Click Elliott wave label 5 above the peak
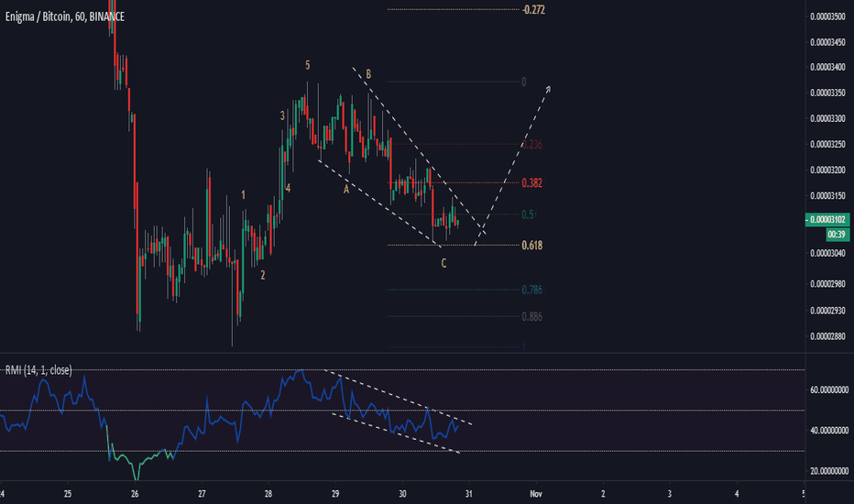 pyautogui.click(x=307, y=65)
